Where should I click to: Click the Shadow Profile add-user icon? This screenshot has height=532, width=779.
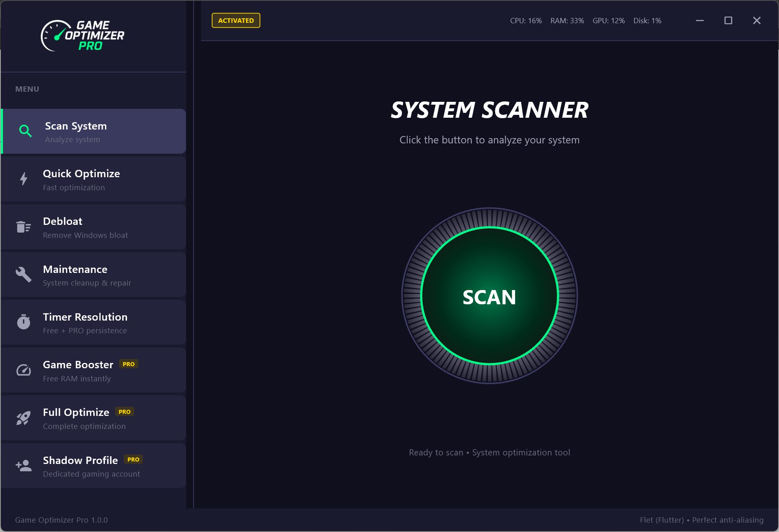tap(23, 466)
